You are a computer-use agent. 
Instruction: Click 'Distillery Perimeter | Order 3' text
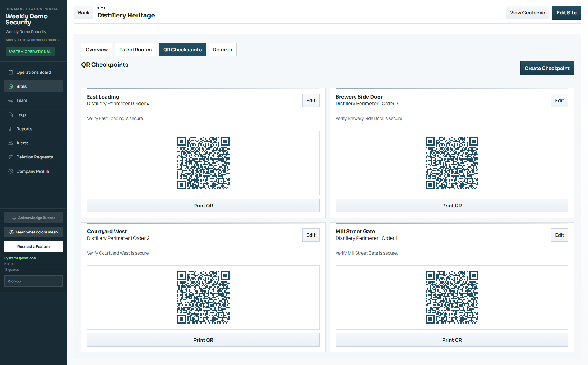click(x=367, y=104)
